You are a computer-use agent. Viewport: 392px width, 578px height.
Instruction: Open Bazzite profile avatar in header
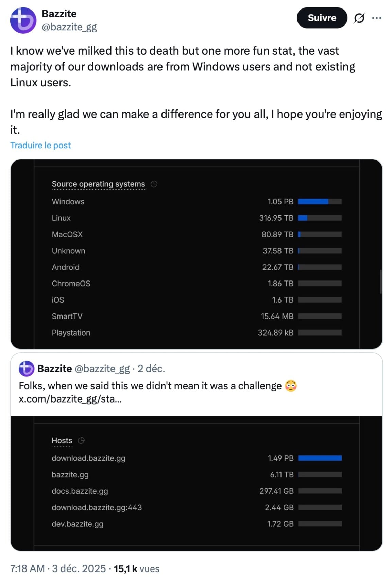pos(23,20)
